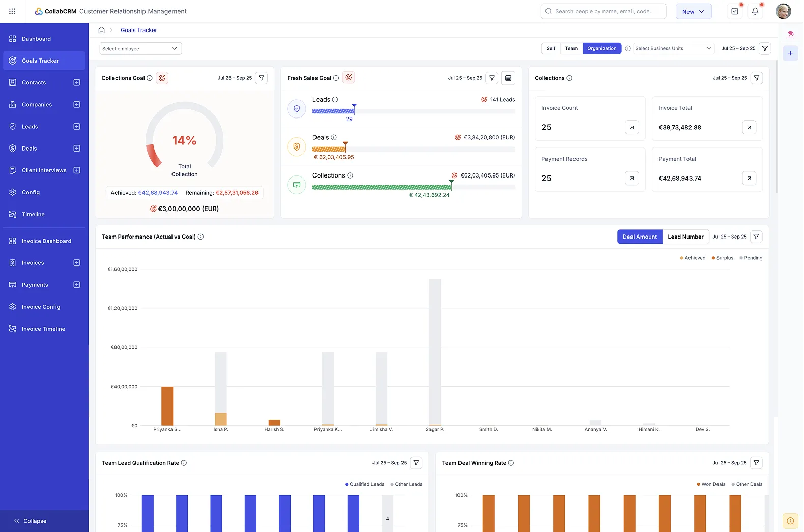Open the tasks checklist icon in header

pyautogui.click(x=735, y=11)
